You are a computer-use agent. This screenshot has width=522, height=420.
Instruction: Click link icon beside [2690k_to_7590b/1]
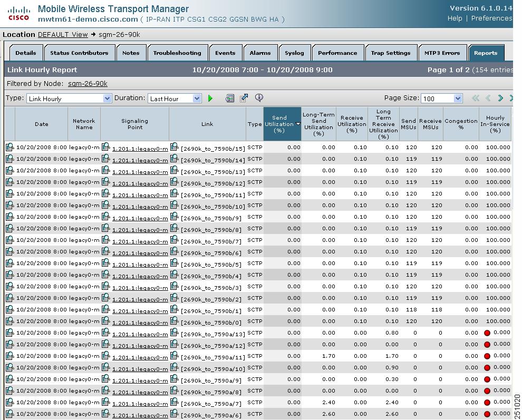click(x=174, y=309)
